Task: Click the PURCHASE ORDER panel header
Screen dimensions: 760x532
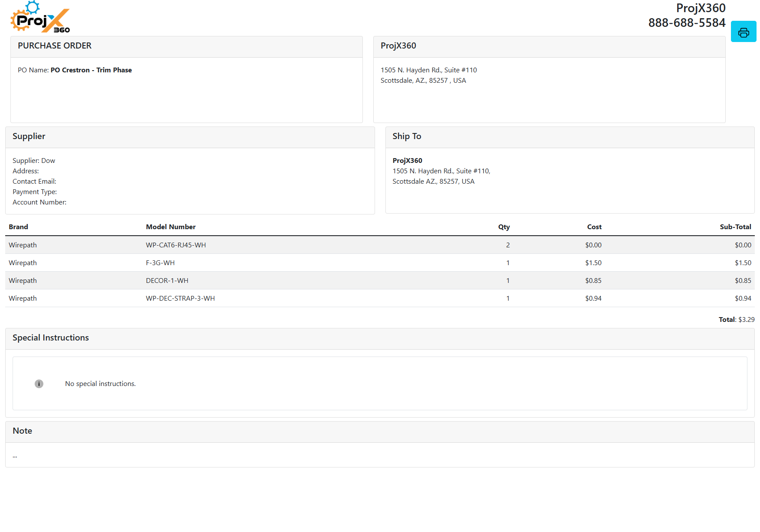Action: (x=186, y=46)
